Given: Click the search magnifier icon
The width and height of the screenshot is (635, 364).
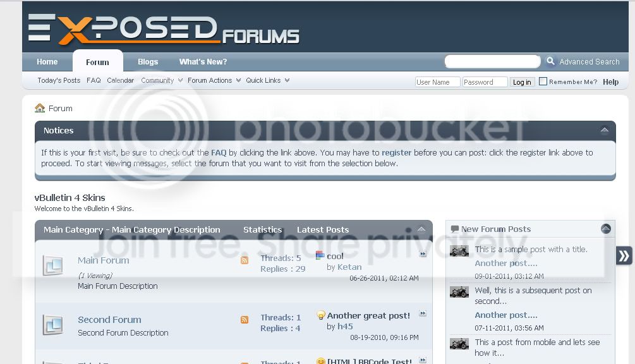Looking at the screenshot, I should [x=550, y=61].
